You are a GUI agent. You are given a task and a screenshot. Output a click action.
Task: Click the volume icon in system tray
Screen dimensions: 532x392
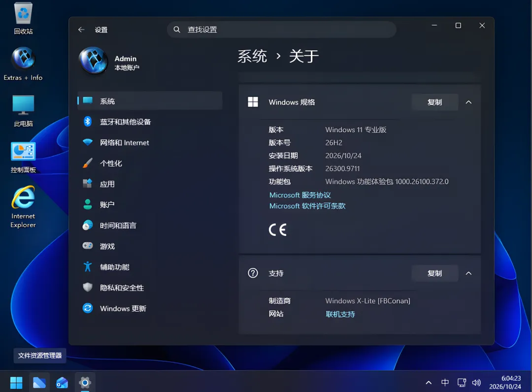tap(476, 383)
